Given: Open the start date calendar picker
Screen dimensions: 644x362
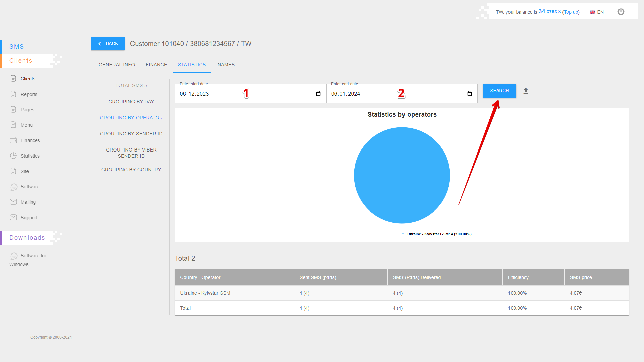Looking at the screenshot, I should pyautogui.click(x=318, y=94).
